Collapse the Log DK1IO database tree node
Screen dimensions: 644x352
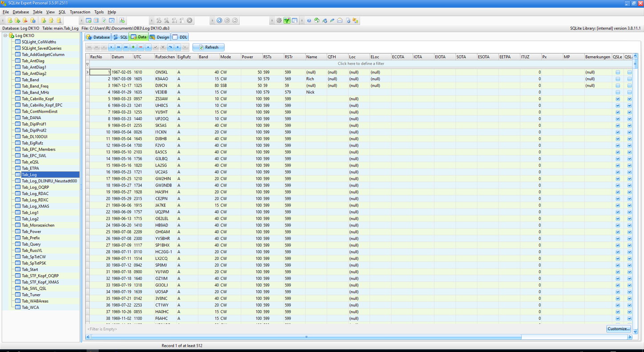[5, 36]
